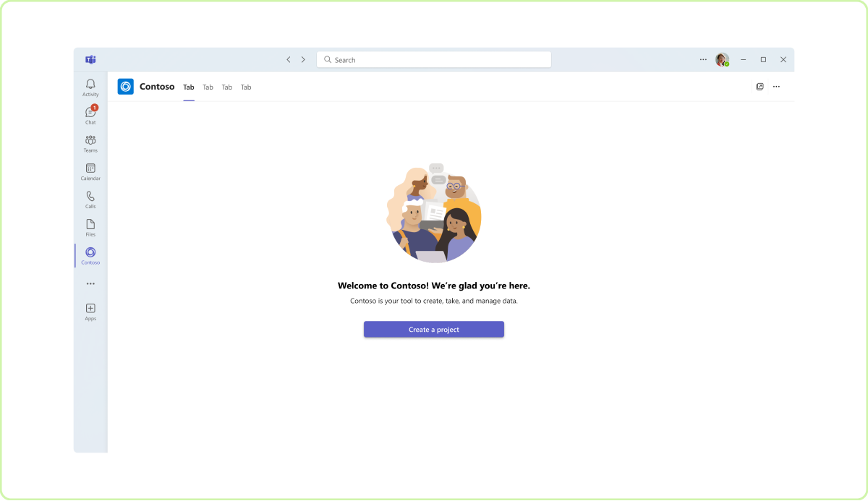
Task: Show more apps via sidebar ellipsis
Action: pos(90,283)
